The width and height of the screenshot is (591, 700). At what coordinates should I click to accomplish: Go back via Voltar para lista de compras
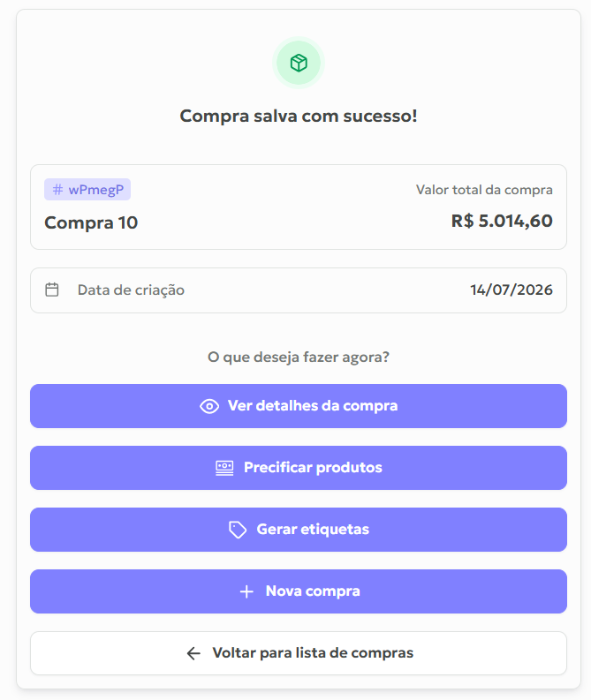tap(299, 652)
